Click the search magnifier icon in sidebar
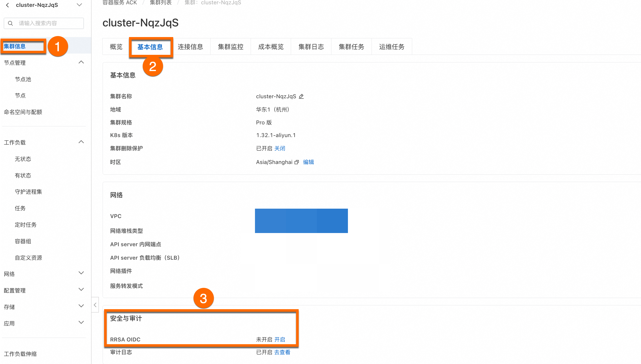The height and width of the screenshot is (364, 641). click(10, 23)
